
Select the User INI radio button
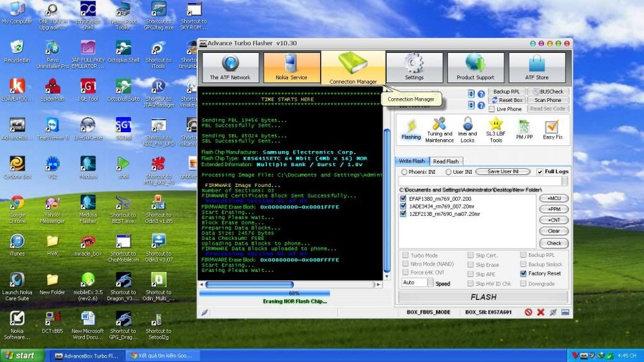[448, 172]
